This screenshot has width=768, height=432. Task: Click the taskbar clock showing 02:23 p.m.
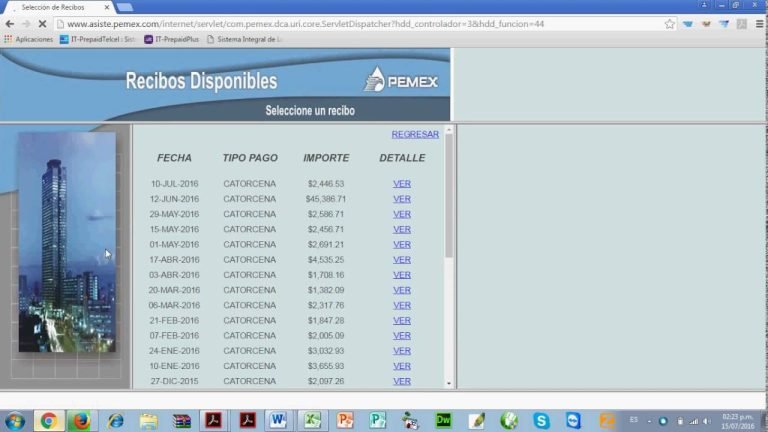(x=737, y=421)
